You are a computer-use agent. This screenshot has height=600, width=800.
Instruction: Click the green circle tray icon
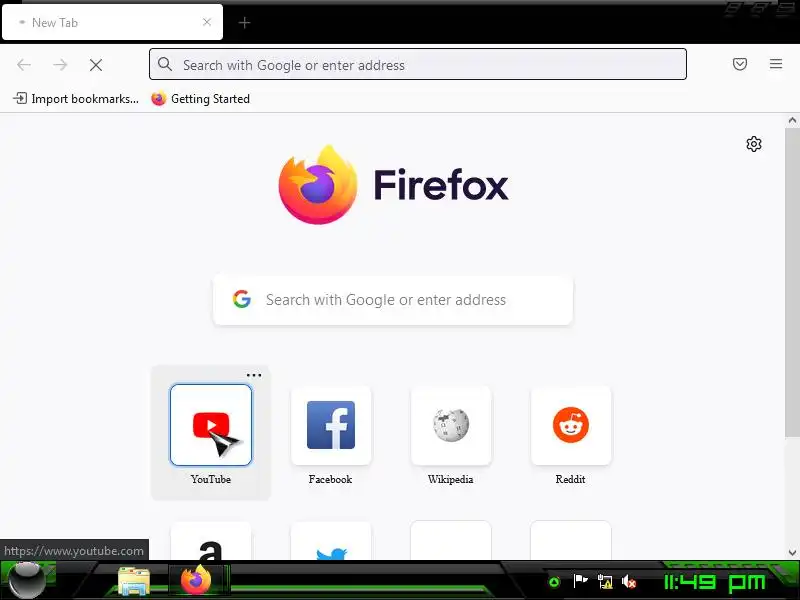(554, 582)
